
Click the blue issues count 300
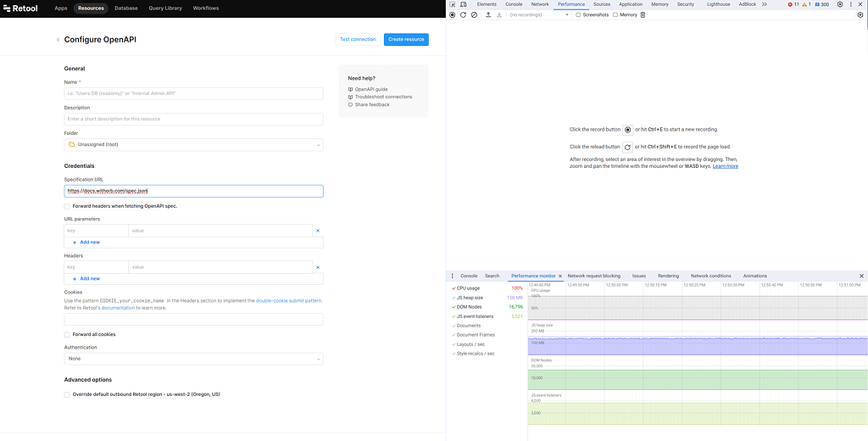(x=821, y=4)
